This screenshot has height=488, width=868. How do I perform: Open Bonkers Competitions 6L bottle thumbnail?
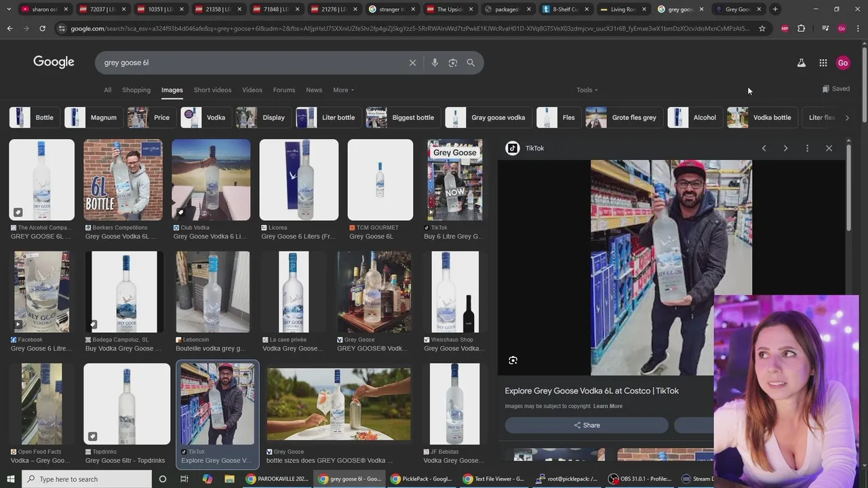[123, 180]
